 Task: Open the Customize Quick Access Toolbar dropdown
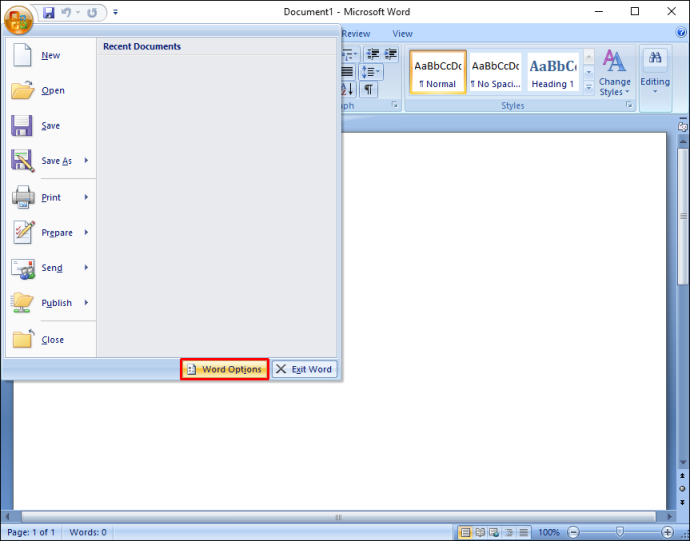115,12
